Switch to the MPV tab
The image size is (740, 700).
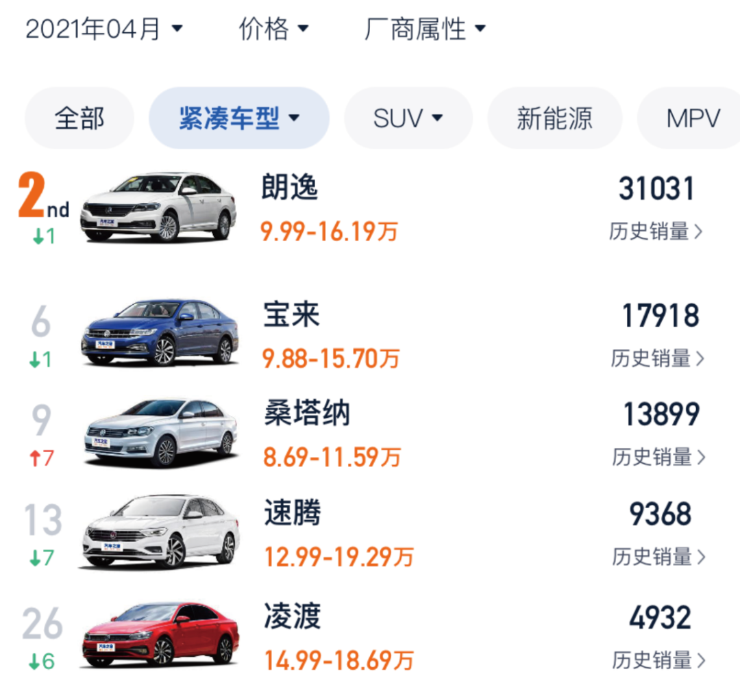693,118
